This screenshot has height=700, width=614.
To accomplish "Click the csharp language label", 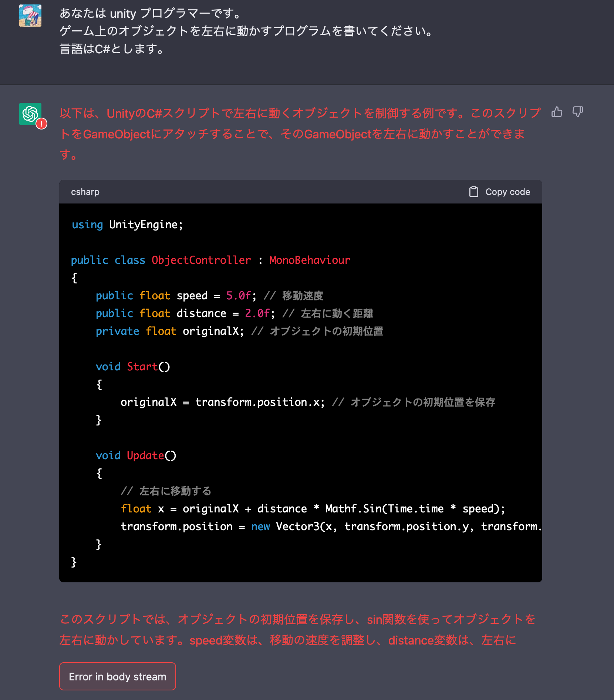I will point(85,192).
